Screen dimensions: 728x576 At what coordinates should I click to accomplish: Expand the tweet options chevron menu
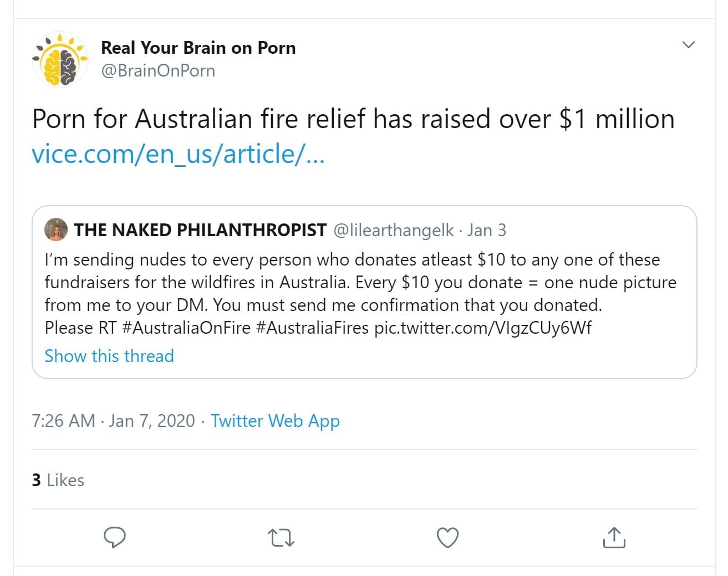[x=688, y=45]
